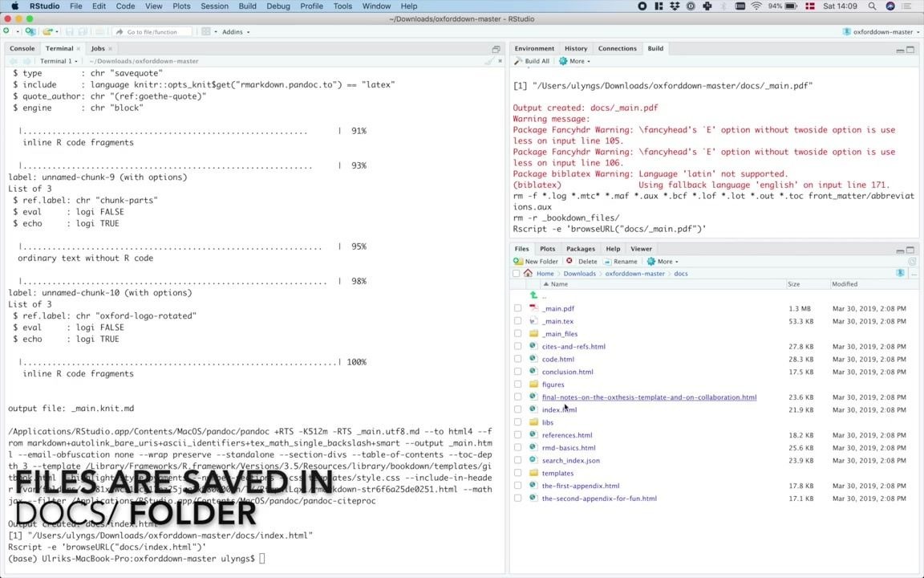This screenshot has height=578, width=924.
Task: Click the previous terminal back arrow
Action: click(x=13, y=61)
